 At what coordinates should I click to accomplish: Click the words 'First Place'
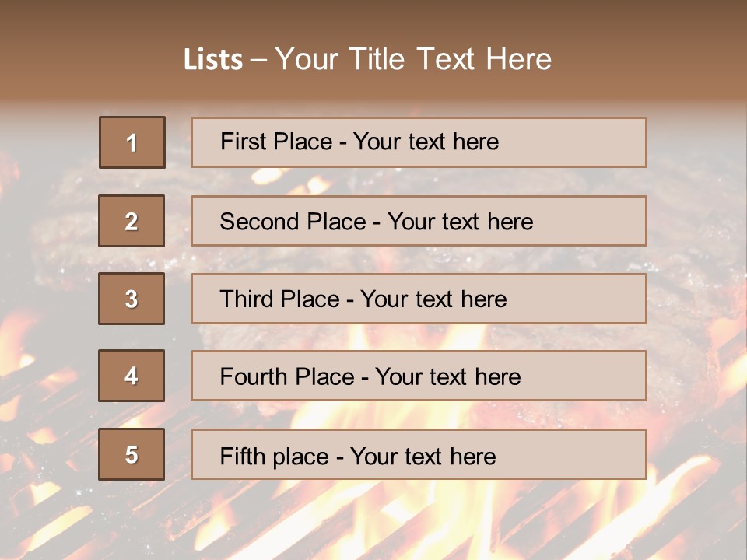[276, 142]
